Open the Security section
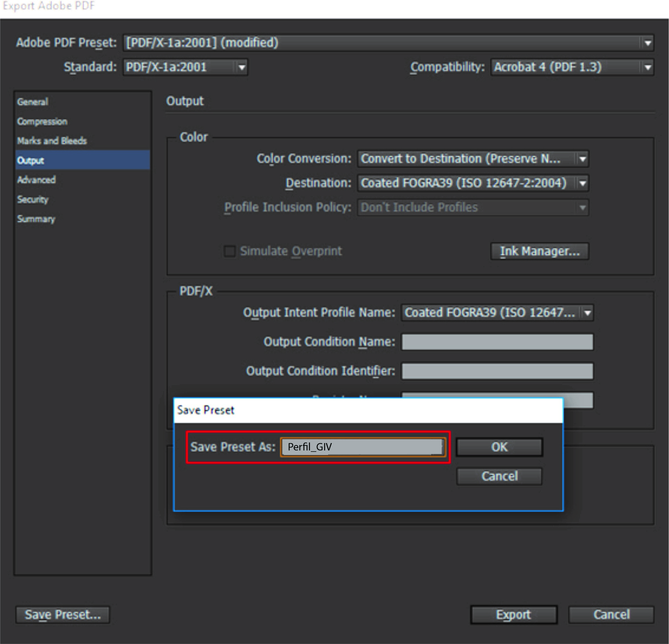The image size is (669, 644). tap(33, 200)
